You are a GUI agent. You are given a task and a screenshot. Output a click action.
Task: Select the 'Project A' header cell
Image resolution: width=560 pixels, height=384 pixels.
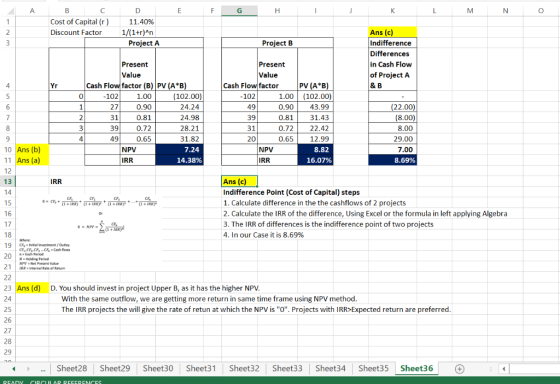(x=144, y=43)
